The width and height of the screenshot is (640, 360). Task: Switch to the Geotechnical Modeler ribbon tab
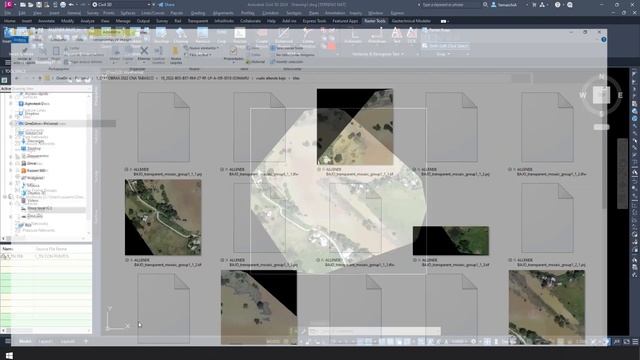[411, 21]
